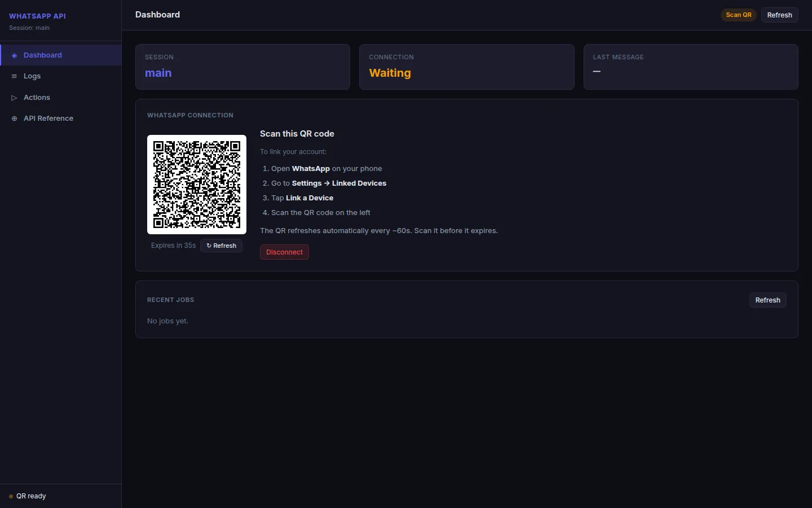Click the Dashboard diamond icon in sidebar
The height and width of the screenshot is (508, 812).
14,55
